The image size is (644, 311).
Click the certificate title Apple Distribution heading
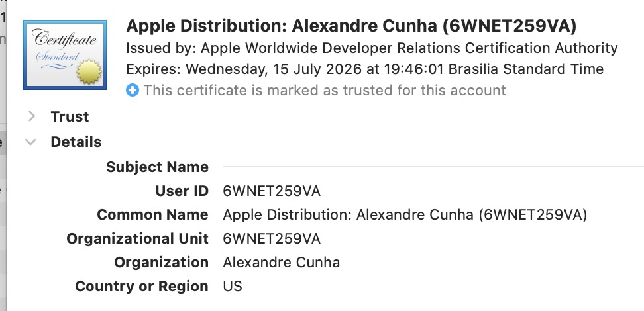351,26
